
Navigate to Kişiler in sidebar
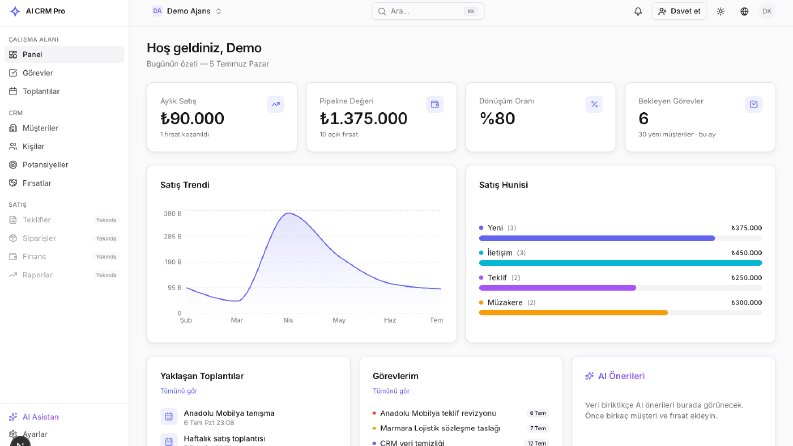click(64, 146)
